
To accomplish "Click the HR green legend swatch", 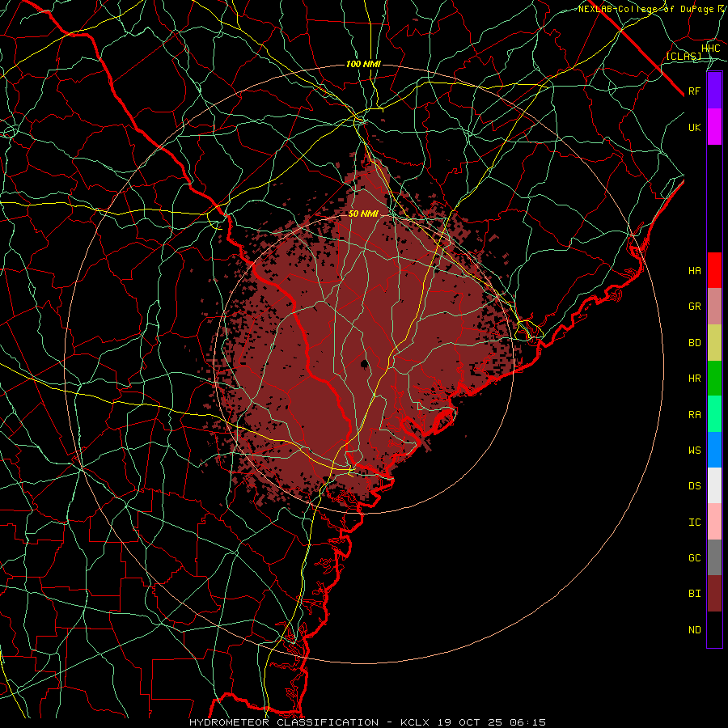I will coord(714,379).
